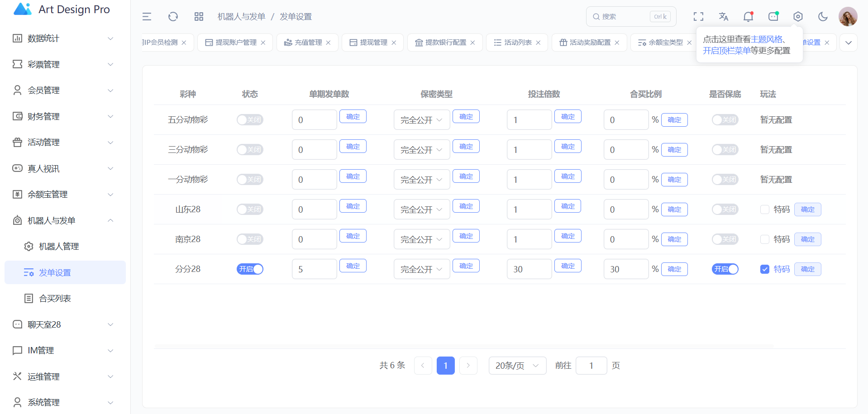This screenshot has width=868, height=414.
Task: Open the language switch icon
Action: coord(723,17)
